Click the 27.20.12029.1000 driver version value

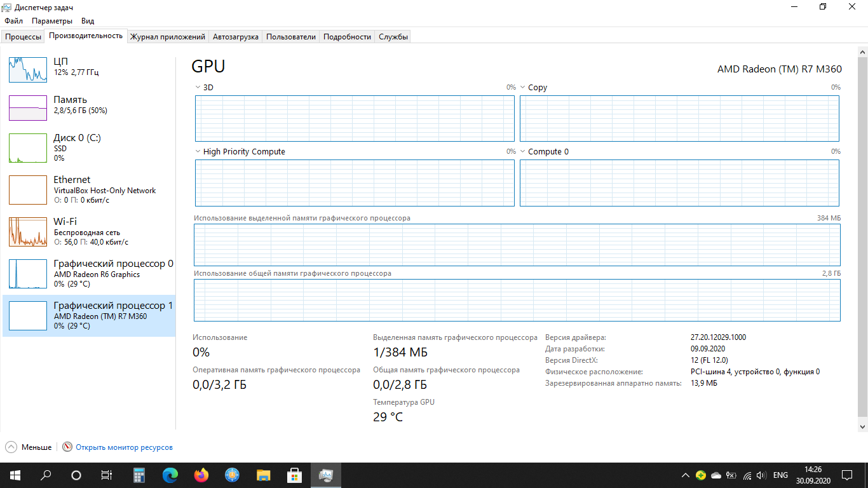click(x=718, y=337)
